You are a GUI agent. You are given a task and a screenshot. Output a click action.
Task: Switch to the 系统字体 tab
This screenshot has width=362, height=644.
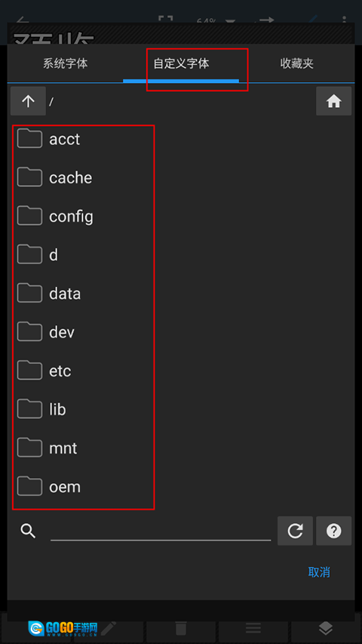tap(66, 63)
